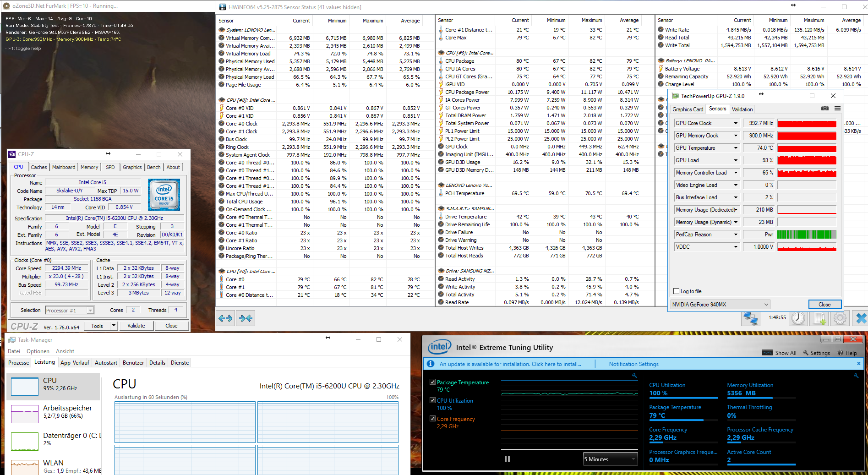This screenshot has height=475, width=868.
Task: Open HWiNFO settings gear icon
Action: click(x=840, y=318)
